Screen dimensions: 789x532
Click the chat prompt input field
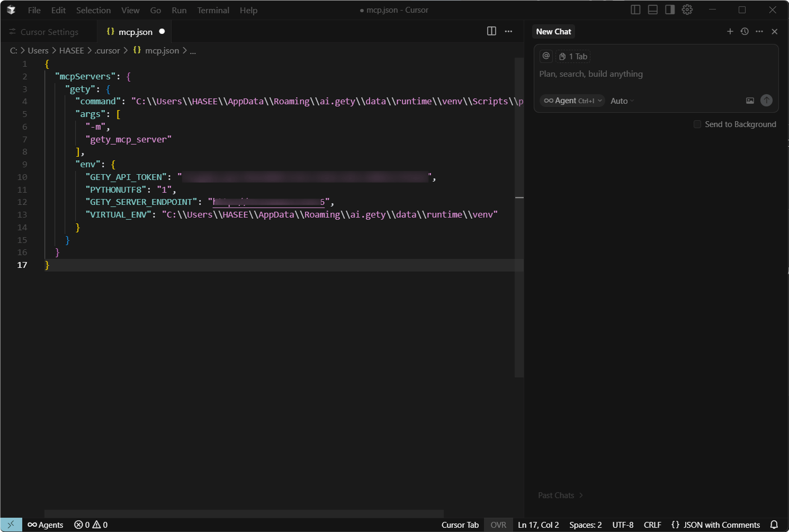[x=656, y=74]
